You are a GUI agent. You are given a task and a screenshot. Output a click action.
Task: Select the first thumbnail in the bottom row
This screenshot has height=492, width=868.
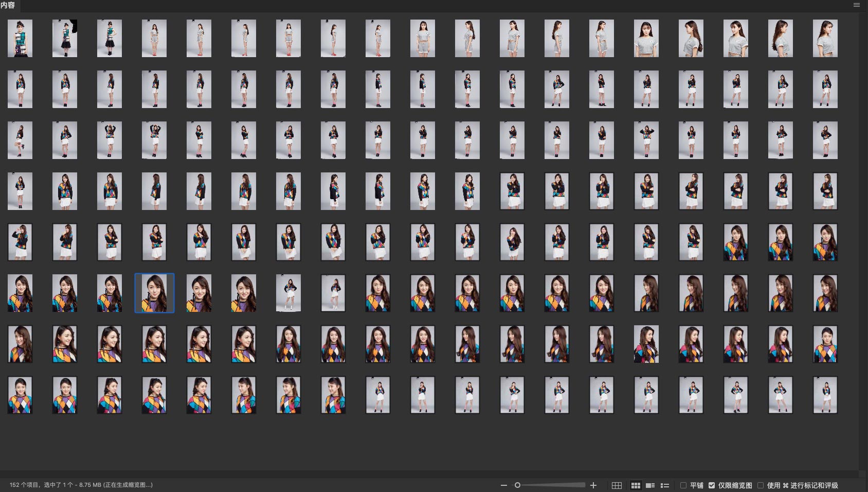[x=20, y=395]
